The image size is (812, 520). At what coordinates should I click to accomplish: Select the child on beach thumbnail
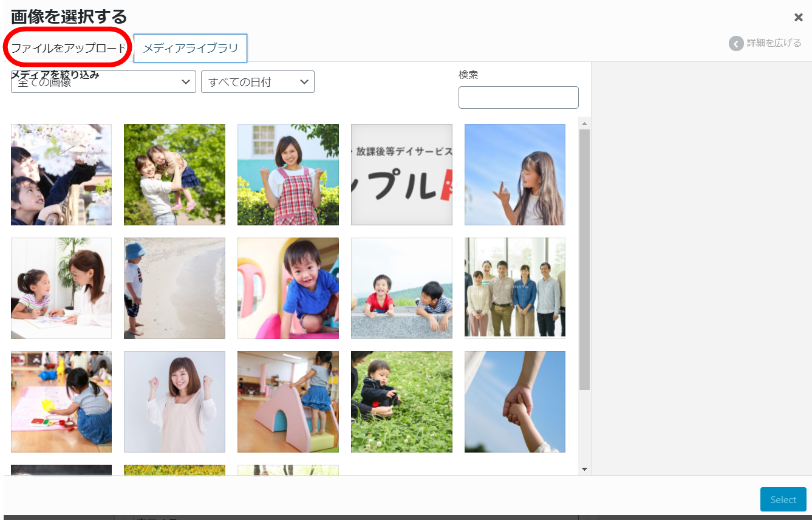(x=174, y=288)
